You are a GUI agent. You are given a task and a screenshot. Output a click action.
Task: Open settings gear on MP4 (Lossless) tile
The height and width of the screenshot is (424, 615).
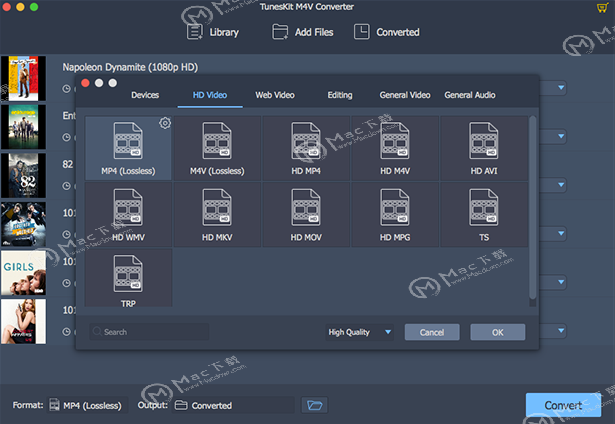tap(165, 123)
